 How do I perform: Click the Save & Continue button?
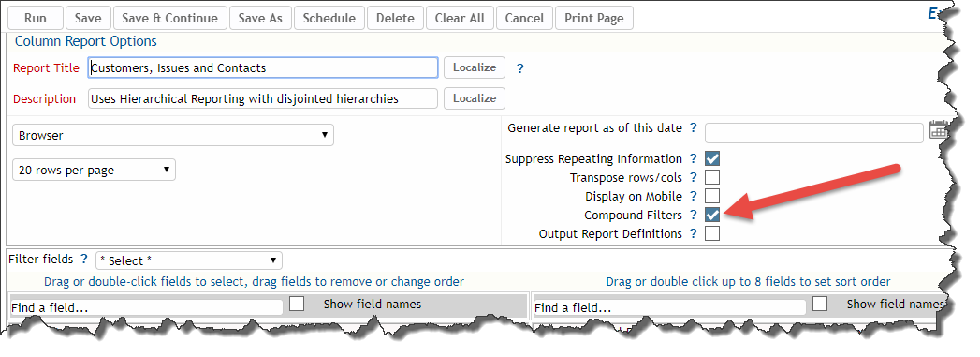[x=170, y=18]
